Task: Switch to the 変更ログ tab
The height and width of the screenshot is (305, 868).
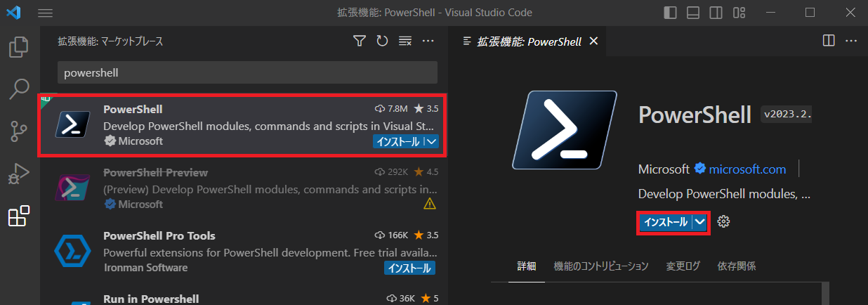Action: coord(683,266)
